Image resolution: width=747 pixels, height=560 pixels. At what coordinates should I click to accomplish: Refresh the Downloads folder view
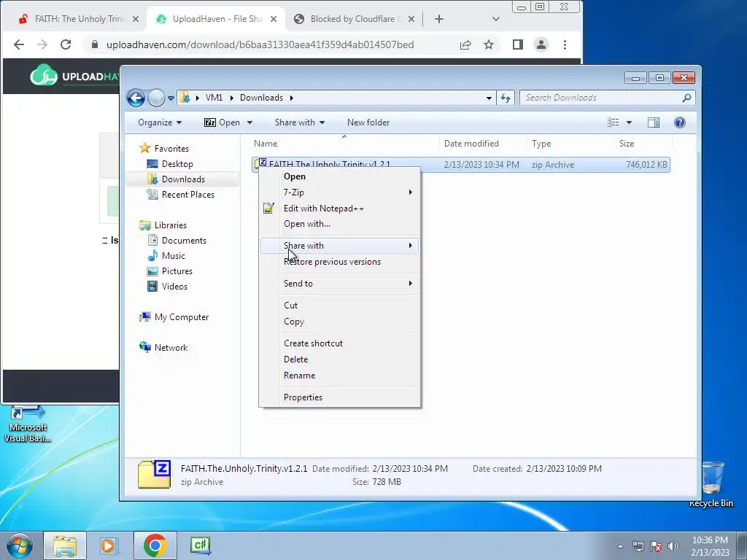click(x=506, y=98)
